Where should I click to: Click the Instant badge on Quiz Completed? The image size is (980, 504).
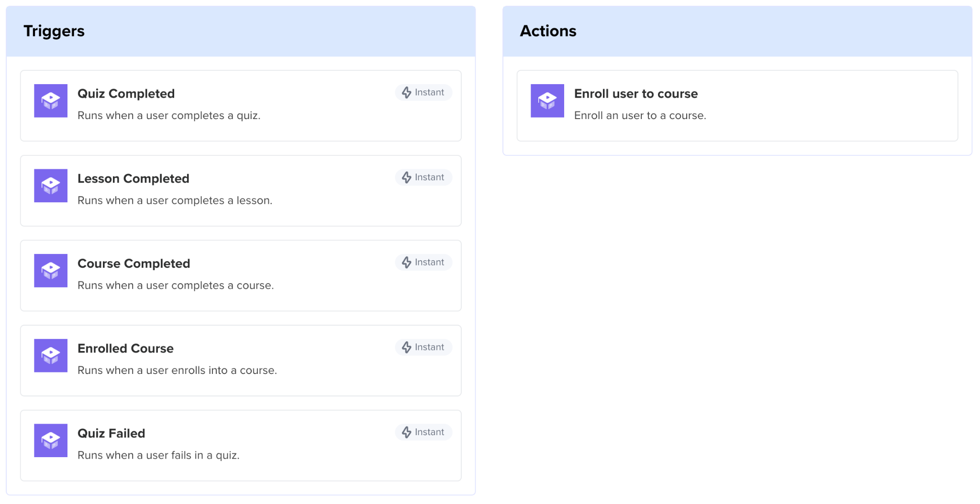[423, 93]
